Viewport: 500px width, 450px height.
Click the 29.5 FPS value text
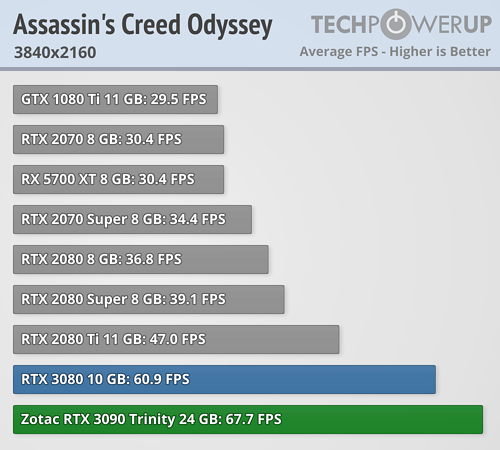click(178, 99)
